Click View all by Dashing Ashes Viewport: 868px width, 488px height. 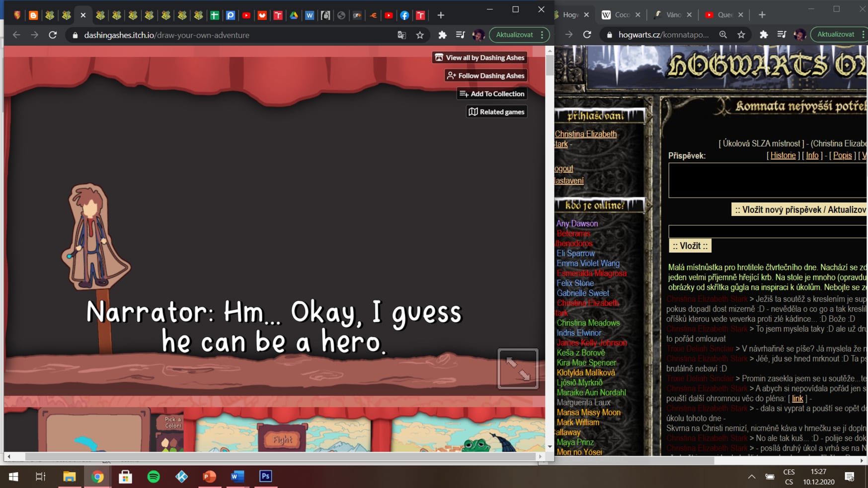[x=479, y=58]
